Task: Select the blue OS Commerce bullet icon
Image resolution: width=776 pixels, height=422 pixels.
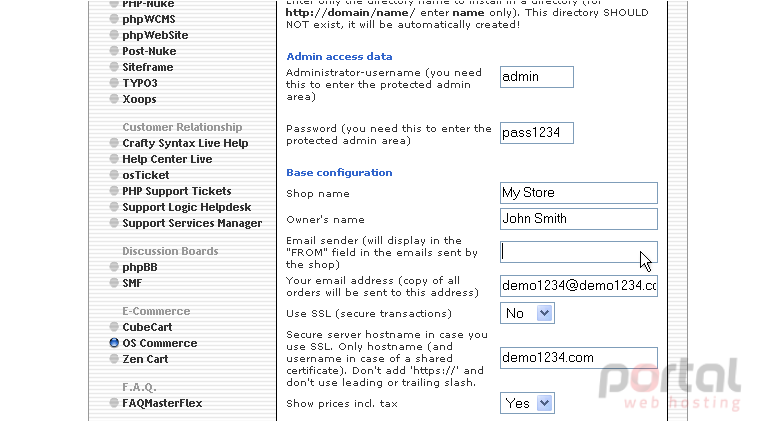Action: (x=114, y=343)
